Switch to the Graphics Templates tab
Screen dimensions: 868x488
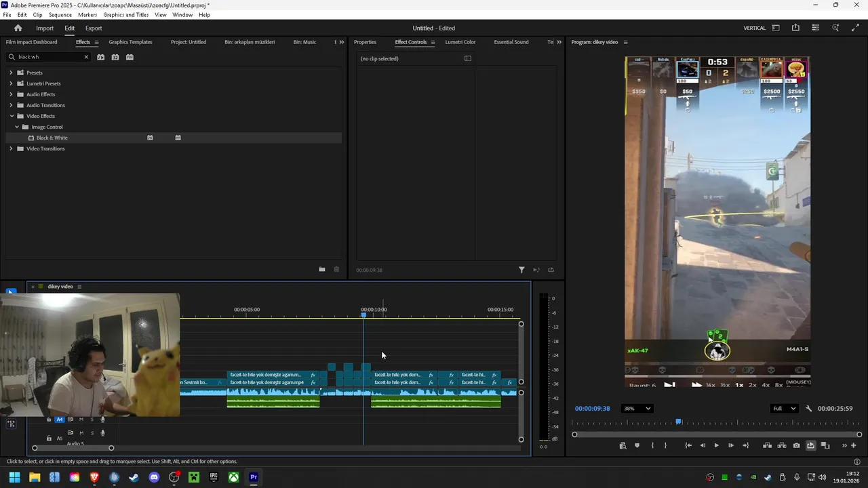(x=130, y=42)
